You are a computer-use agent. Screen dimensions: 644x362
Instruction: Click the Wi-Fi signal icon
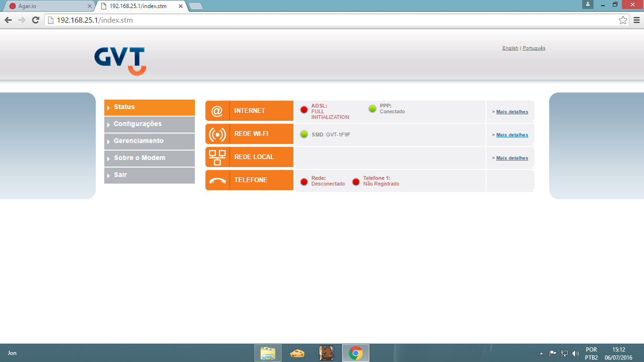point(217,134)
